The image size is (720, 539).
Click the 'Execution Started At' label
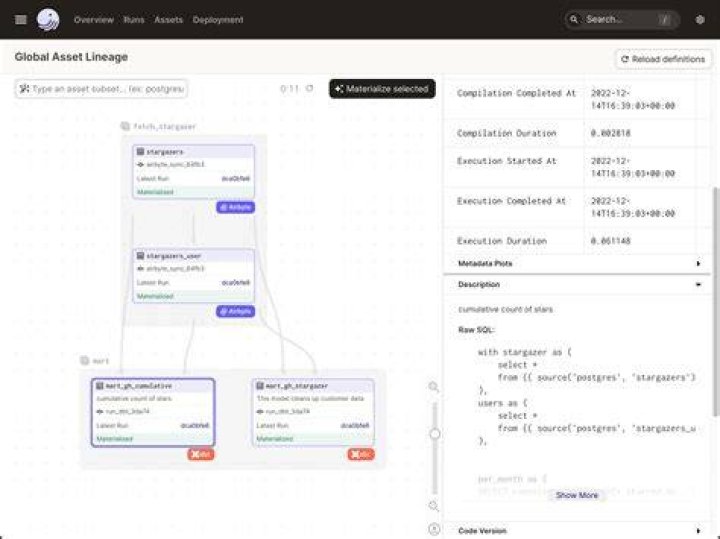click(506, 161)
